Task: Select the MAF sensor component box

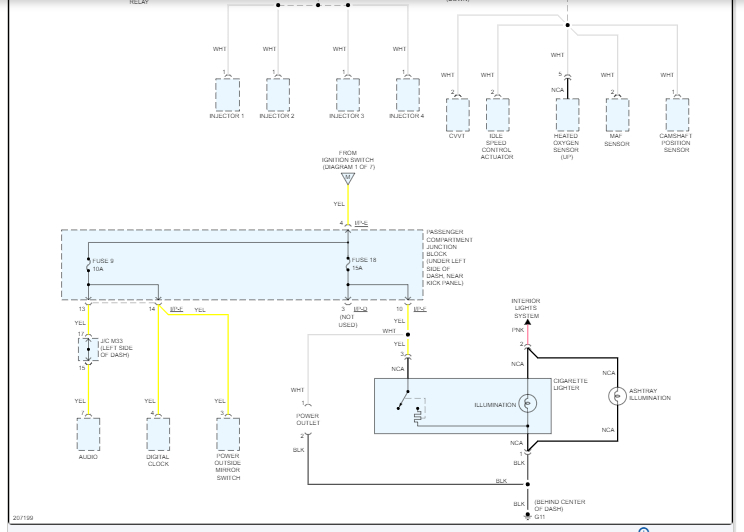Action: (617, 115)
